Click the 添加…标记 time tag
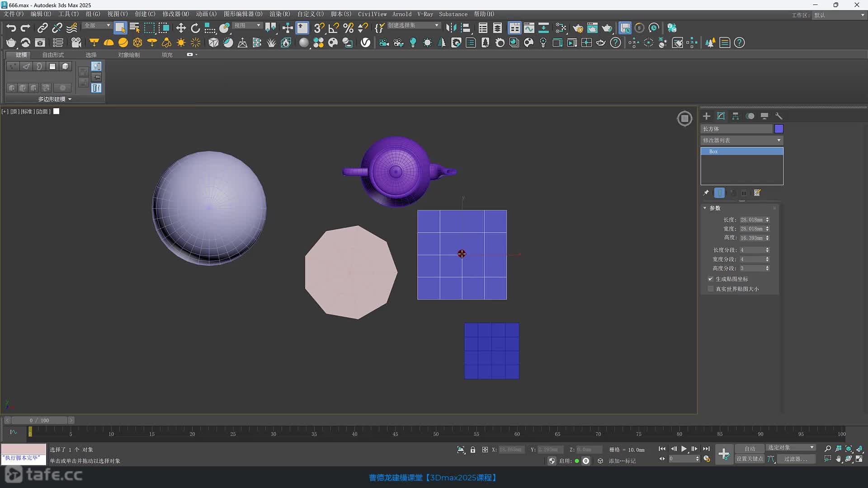The height and width of the screenshot is (488, 868). point(622,461)
